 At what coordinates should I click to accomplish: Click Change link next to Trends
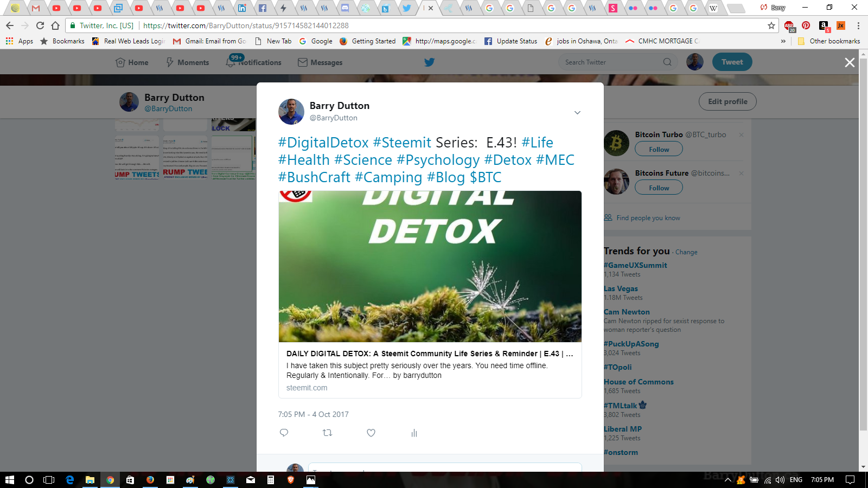click(686, 252)
